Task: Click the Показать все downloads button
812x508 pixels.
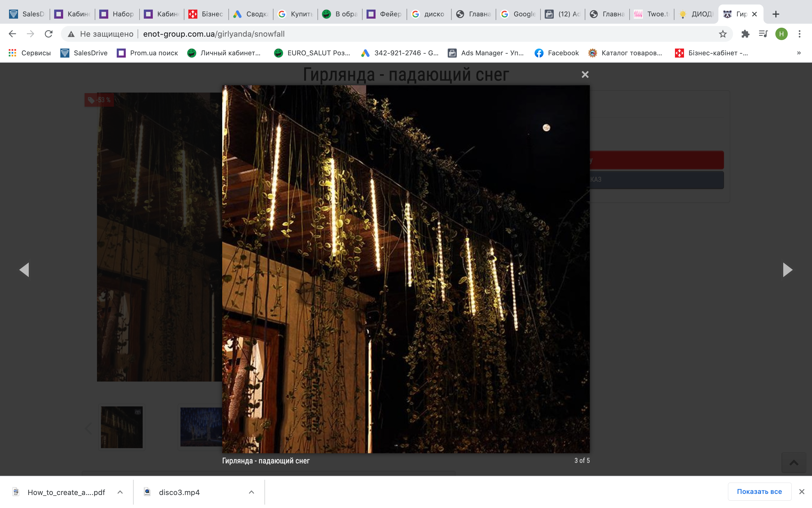Action: (759, 492)
